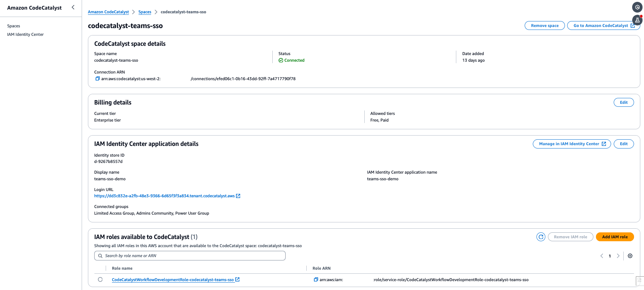Focus the Search by role name or ARN field
Screen dimensions: 644x290
(x=190, y=256)
